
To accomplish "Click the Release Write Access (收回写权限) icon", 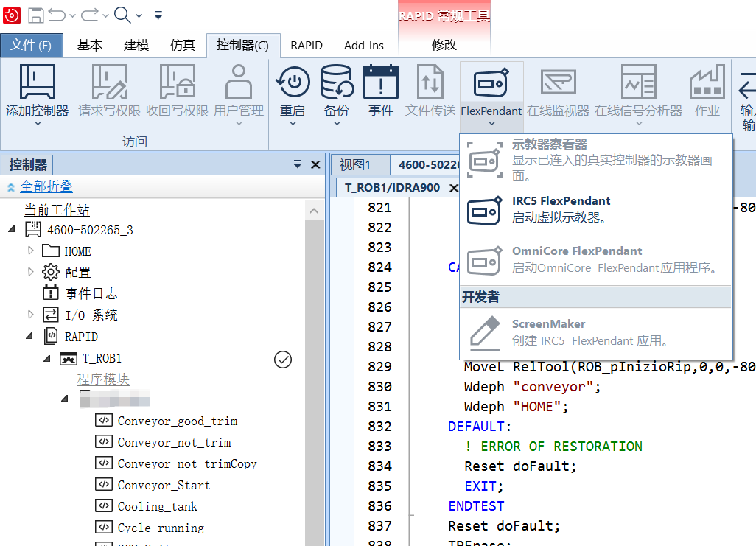I will [x=177, y=82].
